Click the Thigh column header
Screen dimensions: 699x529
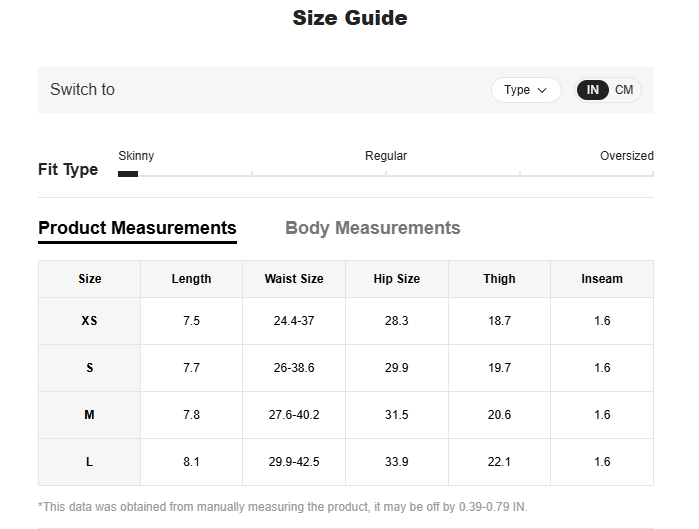coord(500,279)
